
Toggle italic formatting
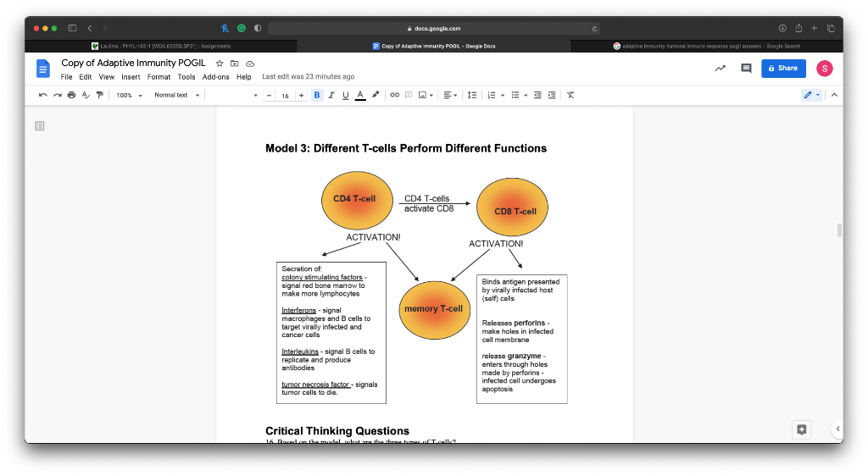331,95
